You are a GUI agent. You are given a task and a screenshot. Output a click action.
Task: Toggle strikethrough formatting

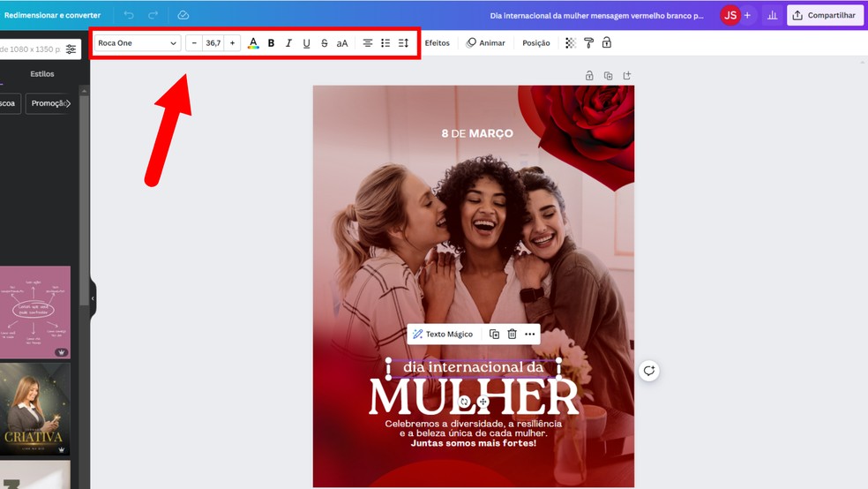(325, 43)
